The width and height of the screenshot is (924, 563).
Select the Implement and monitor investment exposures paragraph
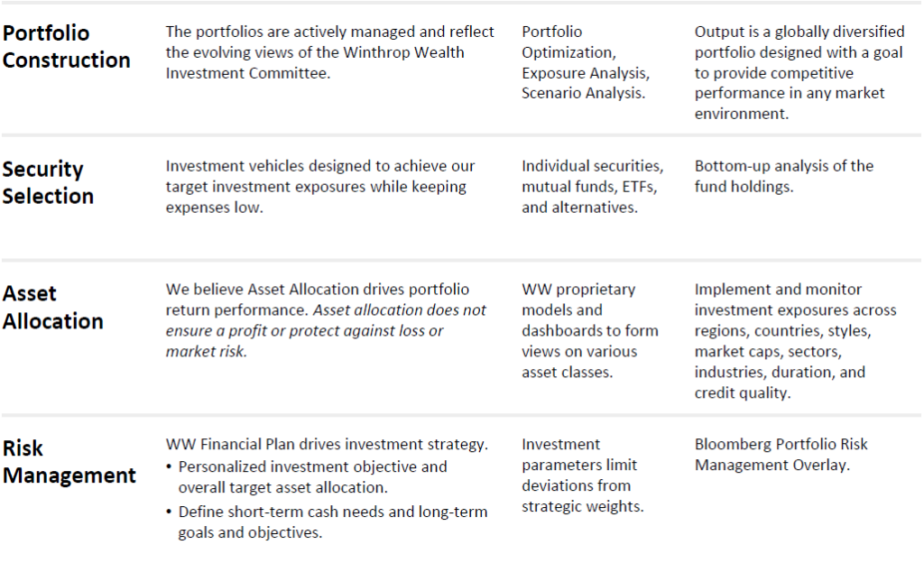(796, 341)
